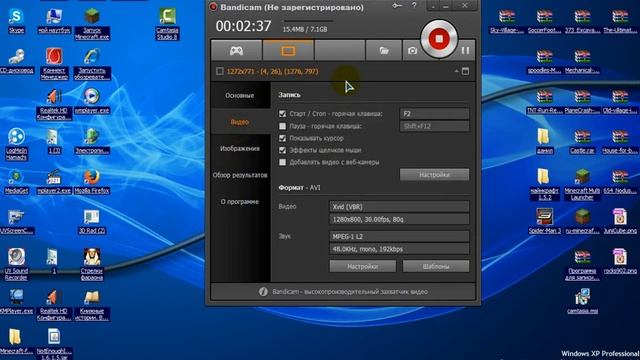Select the screen rectangle recording mode
Viewport: 640px width, 360px height.
click(288, 51)
